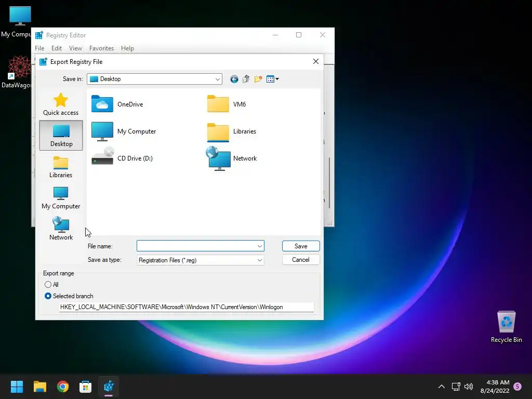This screenshot has width=532, height=399.
Task: Select My Computer in the places sidebar
Action: 61,198
